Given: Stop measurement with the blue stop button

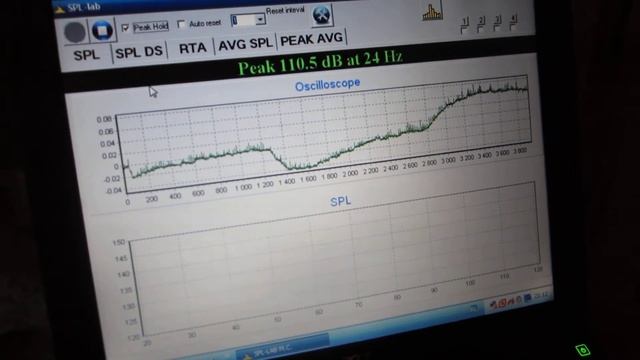Looking at the screenshot, I should 102,30.
